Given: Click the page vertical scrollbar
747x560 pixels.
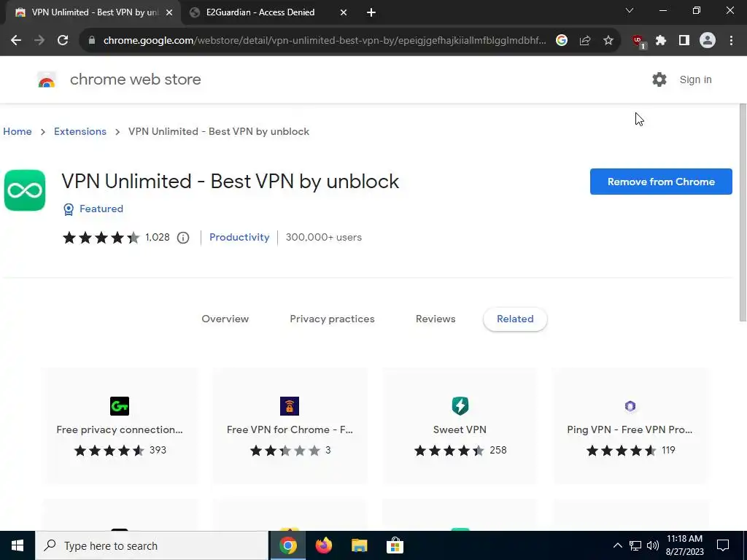Looking at the screenshot, I should pyautogui.click(x=743, y=212).
